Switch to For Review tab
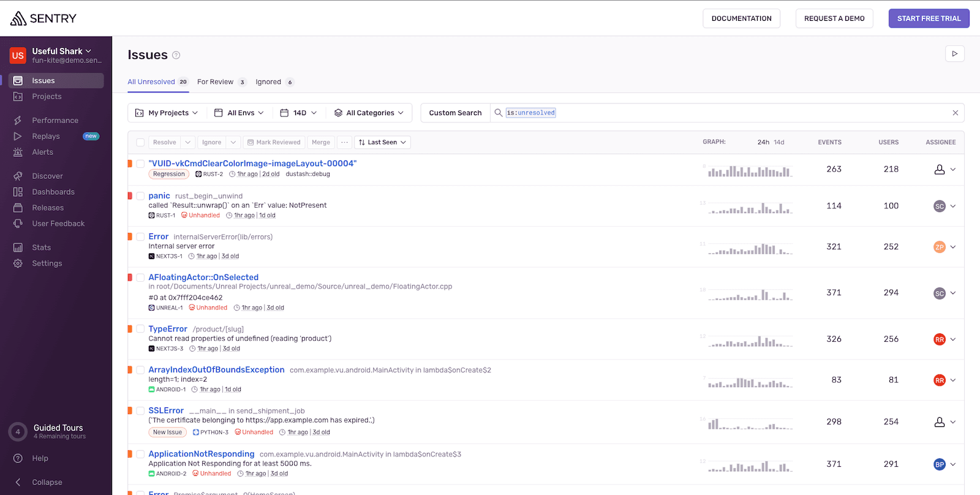The image size is (980, 495). pos(221,82)
